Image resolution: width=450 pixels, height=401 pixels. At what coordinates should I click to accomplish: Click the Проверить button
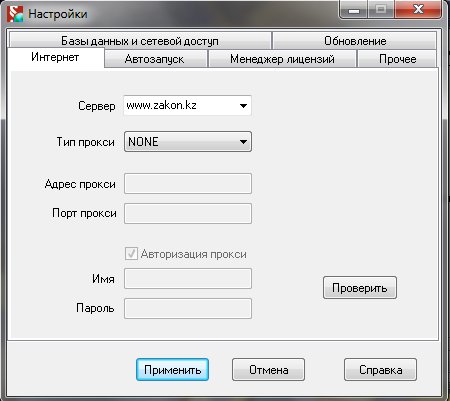[360, 287]
